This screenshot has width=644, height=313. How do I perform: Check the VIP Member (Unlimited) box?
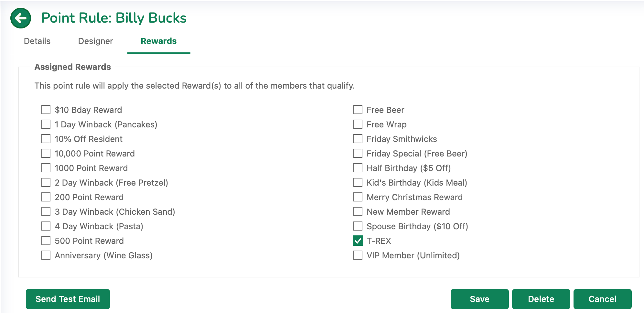[358, 255]
